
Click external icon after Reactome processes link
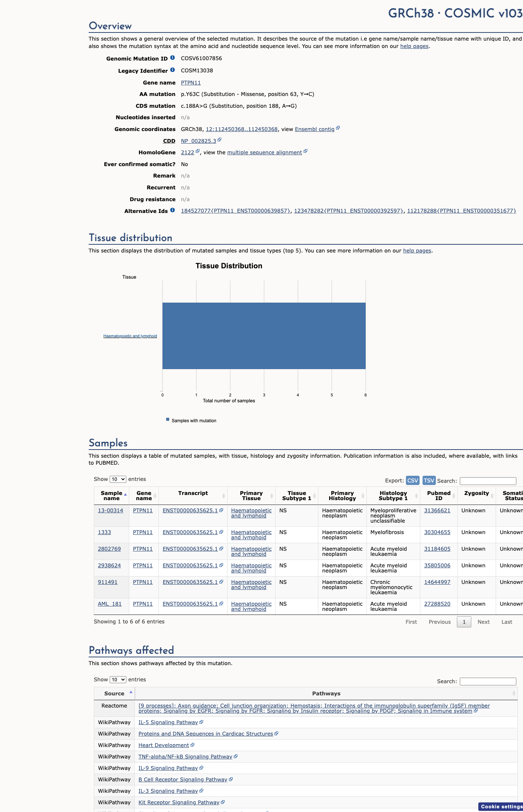click(476, 710)
